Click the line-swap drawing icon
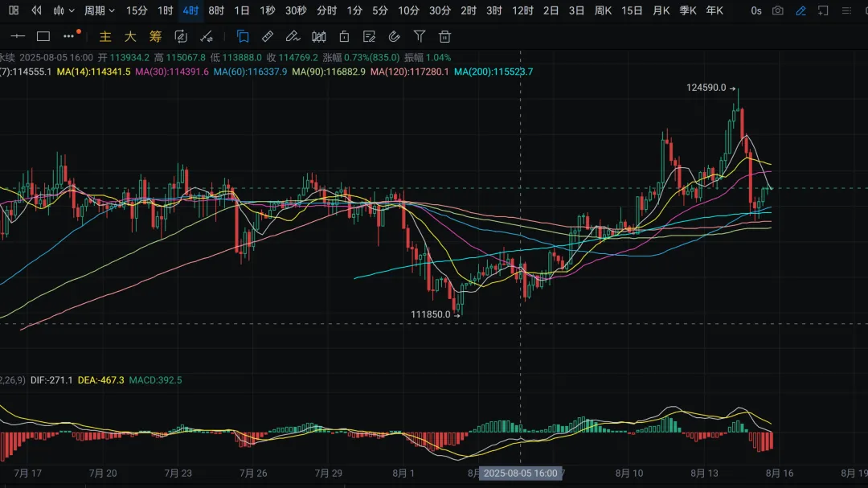Viewport: 868px width, 488px height. pos(207,36)
